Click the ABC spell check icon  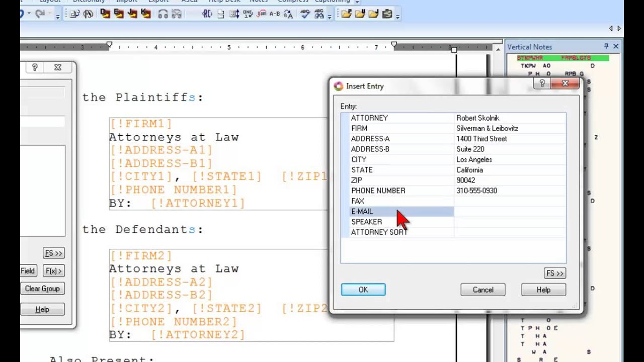(x=305, y=14)
